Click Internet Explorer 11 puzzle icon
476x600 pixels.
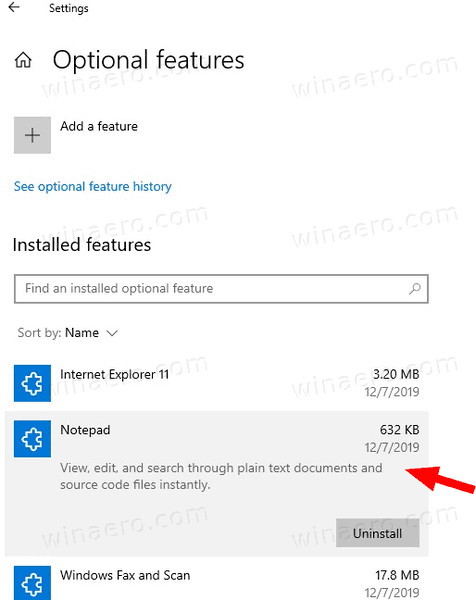pos(32,383)
